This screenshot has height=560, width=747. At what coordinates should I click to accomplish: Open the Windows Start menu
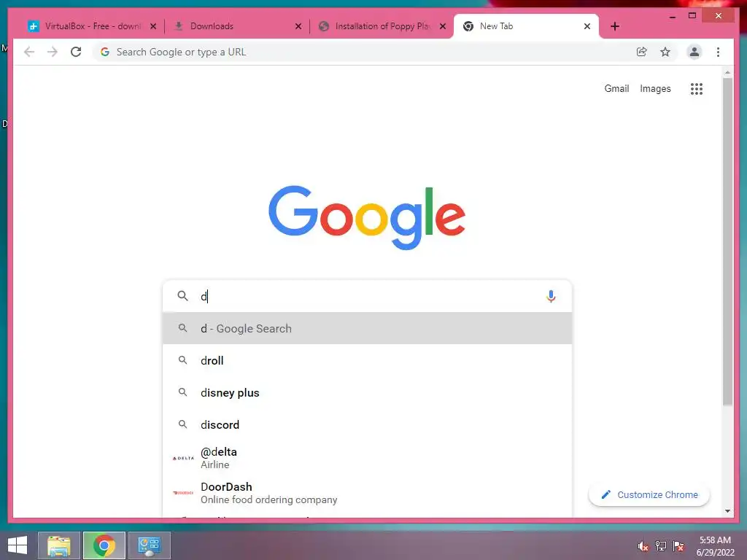coord(18,545)
